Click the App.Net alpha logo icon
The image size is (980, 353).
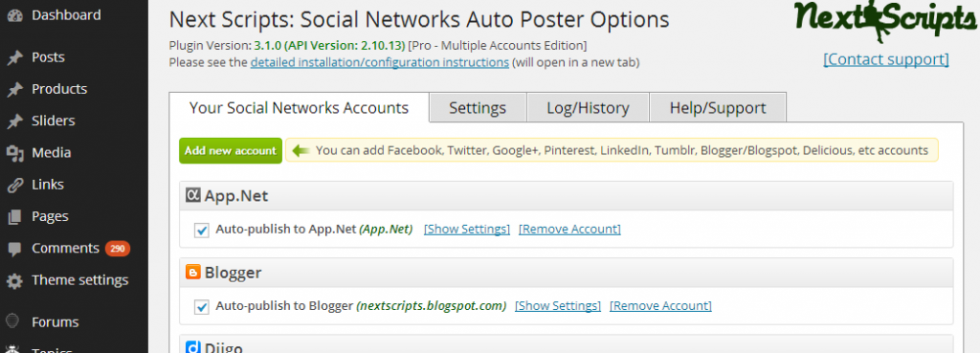193,195
